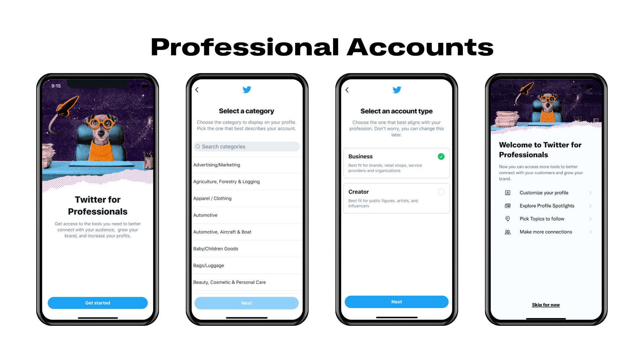The height and width of the screenshot is (362, 644).
Task: Click Get started button on welcome screen
Action: pyautogui.click(x=97, y=303)
